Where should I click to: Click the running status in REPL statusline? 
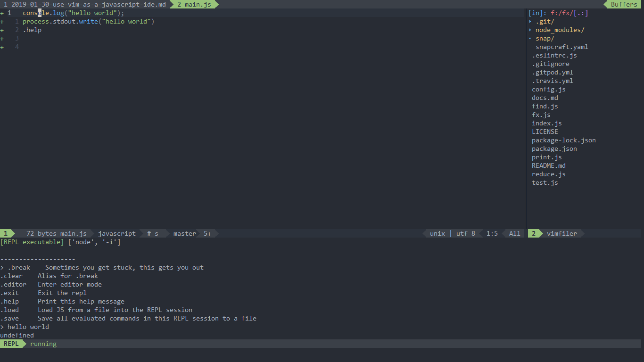pos(43,344)
